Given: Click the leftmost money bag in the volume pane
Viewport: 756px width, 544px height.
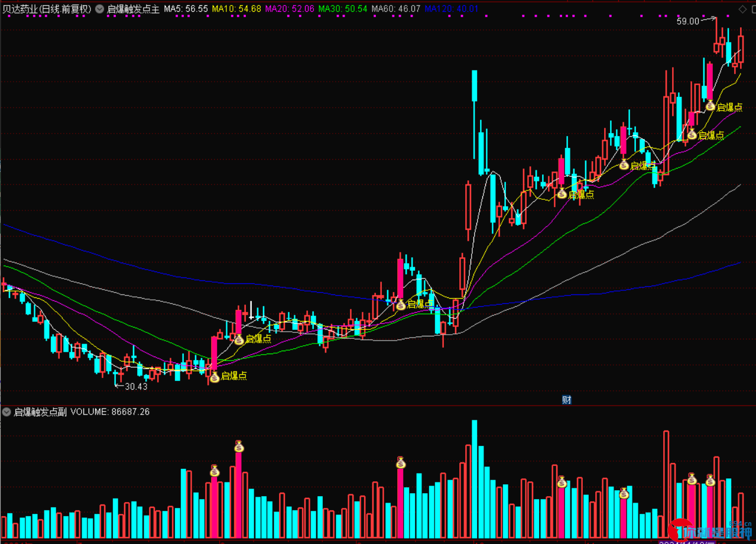Looking at the screenshot, I should (215, 471).
